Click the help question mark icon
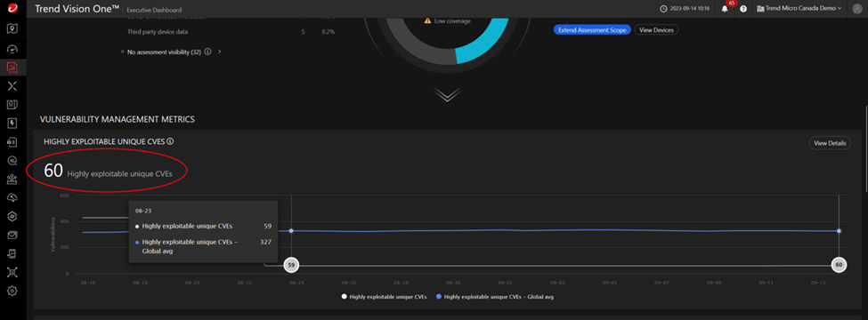868x320 pixels. point(743,9)
